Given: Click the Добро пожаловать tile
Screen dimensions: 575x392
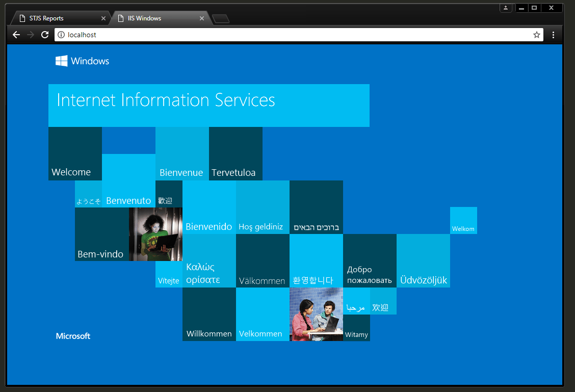Looking at the screenshot, I should pos(370,260).
